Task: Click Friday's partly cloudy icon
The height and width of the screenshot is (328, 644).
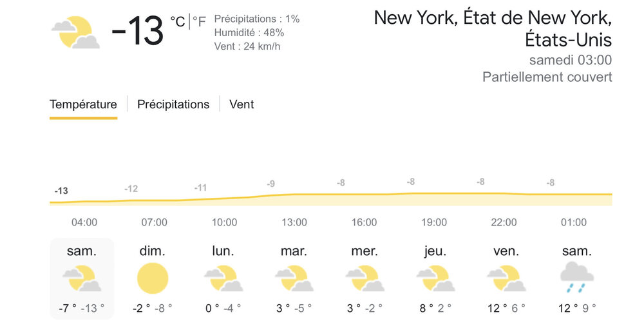Action: click(x=506, y=278)
